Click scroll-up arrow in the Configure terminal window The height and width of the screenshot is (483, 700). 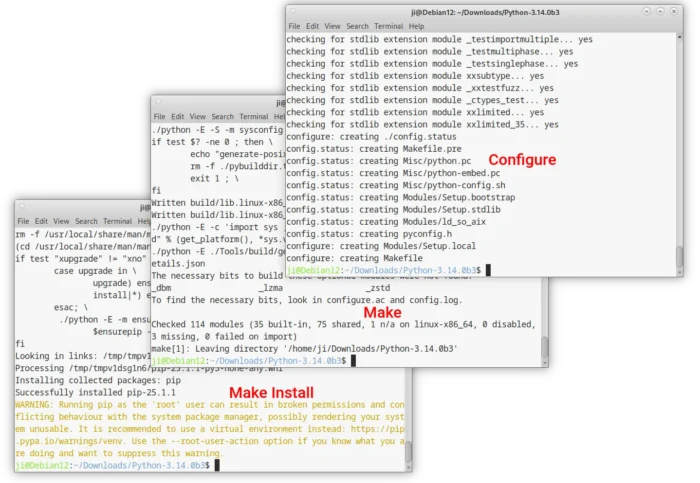679,37
